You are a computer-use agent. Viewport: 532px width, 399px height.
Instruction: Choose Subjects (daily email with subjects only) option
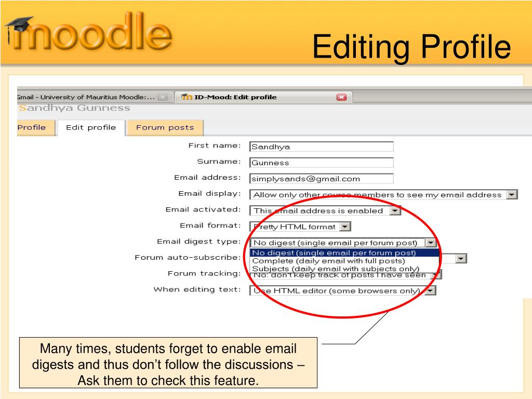pos(344,269)
